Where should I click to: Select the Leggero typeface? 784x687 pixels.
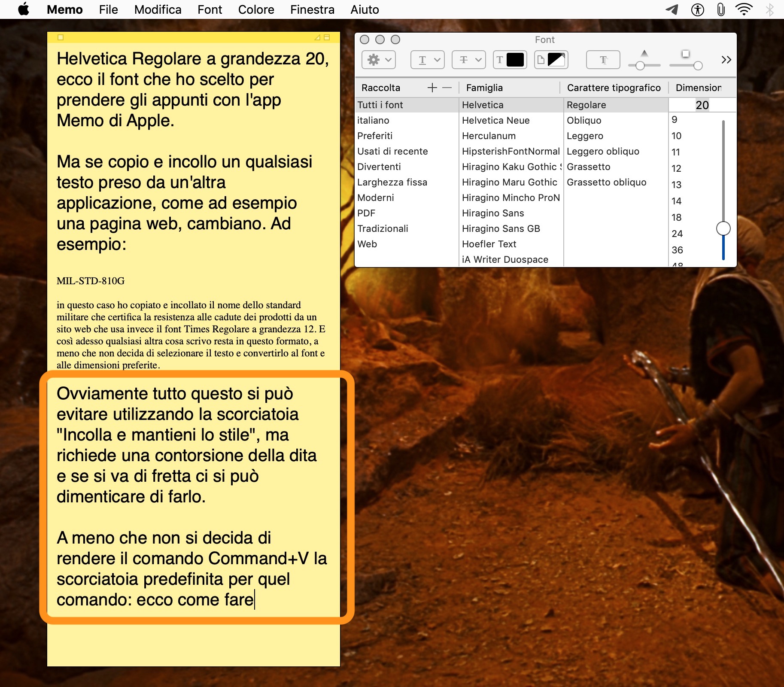616,136
